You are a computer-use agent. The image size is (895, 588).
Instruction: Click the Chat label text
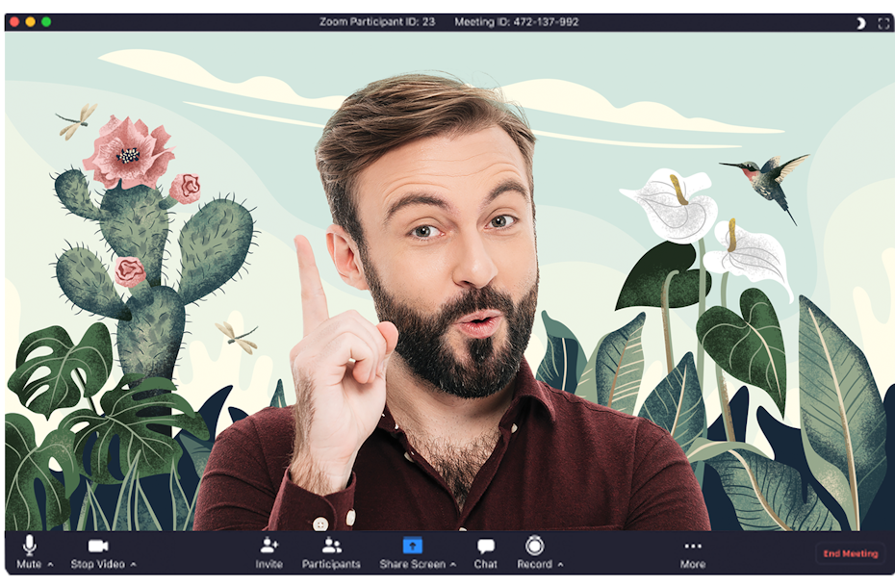point(485,564)
